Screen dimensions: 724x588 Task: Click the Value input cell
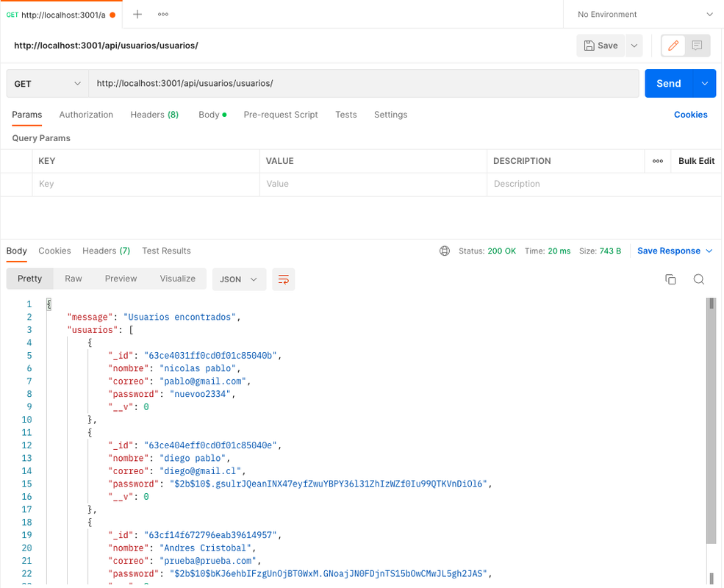tap(373, 184)
